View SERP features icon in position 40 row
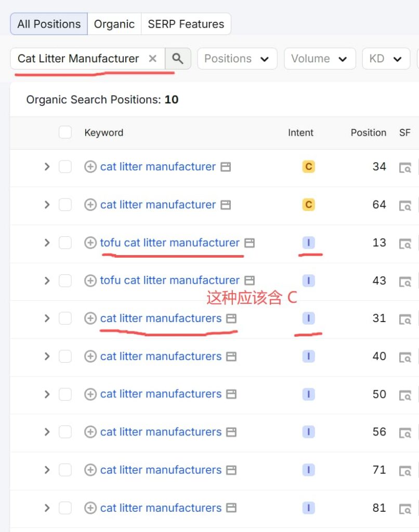Viewport: 419px width, 532px height. (x=405, y=357)
